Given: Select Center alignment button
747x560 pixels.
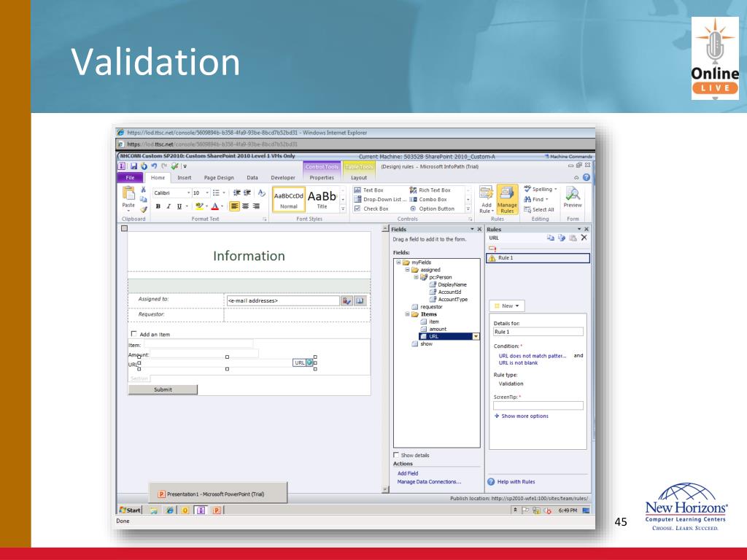Looking at the screenshot, I should coord(245,206).
